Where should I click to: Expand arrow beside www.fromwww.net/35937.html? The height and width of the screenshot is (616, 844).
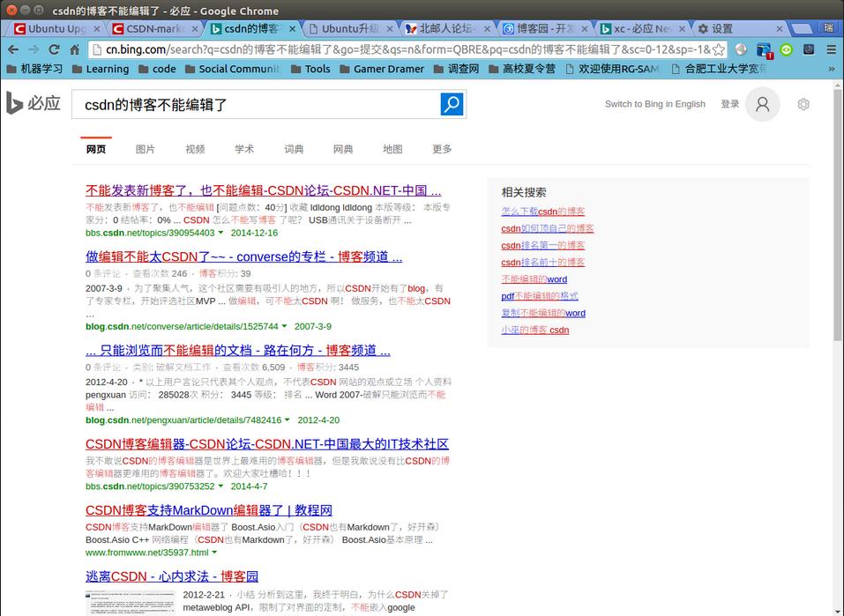coord(215,553)
